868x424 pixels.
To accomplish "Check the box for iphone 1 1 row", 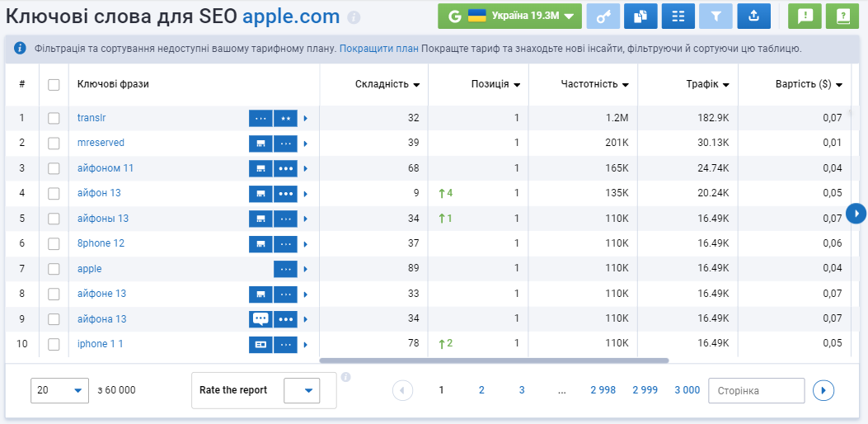I will pyautogui.click(x=54, y=344).
